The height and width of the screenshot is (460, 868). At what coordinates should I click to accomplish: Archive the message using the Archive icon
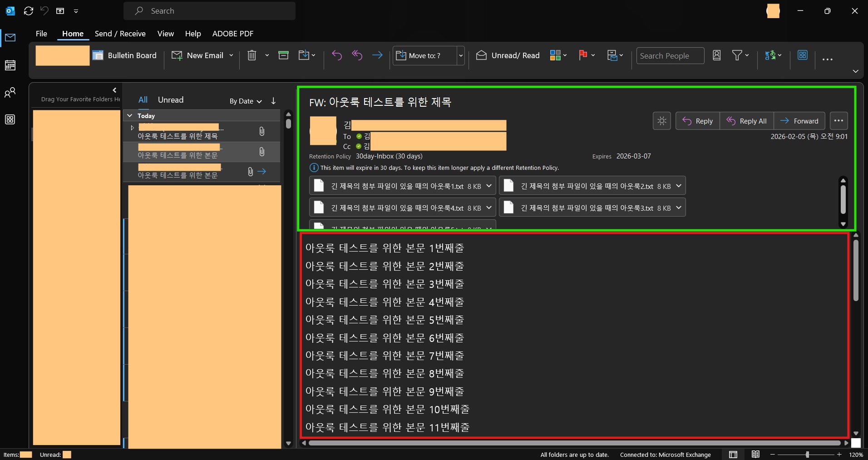(x=284, y=55)
